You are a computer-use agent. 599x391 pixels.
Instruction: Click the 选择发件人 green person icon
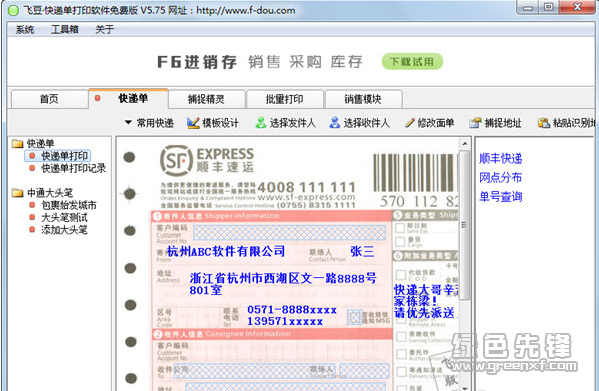[261, 123]
